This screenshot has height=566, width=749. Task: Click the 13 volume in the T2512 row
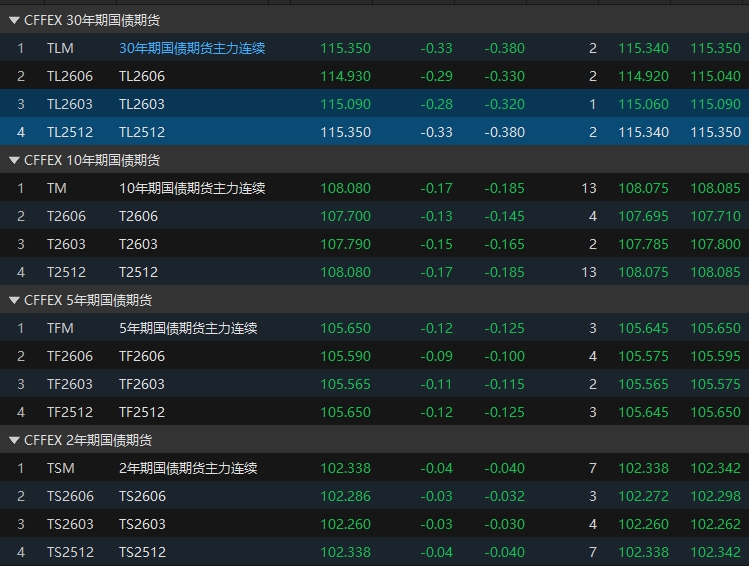pos(589,272)
